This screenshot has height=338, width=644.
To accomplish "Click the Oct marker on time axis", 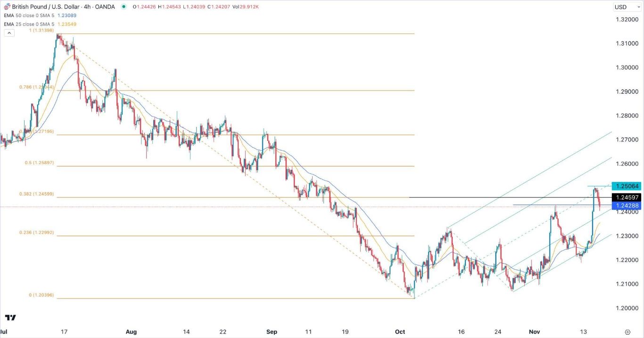I will tap(400, 331).
